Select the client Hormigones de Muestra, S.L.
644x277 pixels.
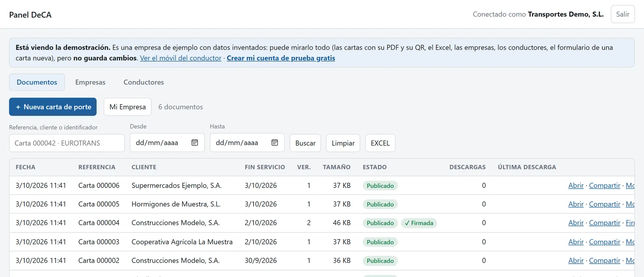tap(176, 204)
